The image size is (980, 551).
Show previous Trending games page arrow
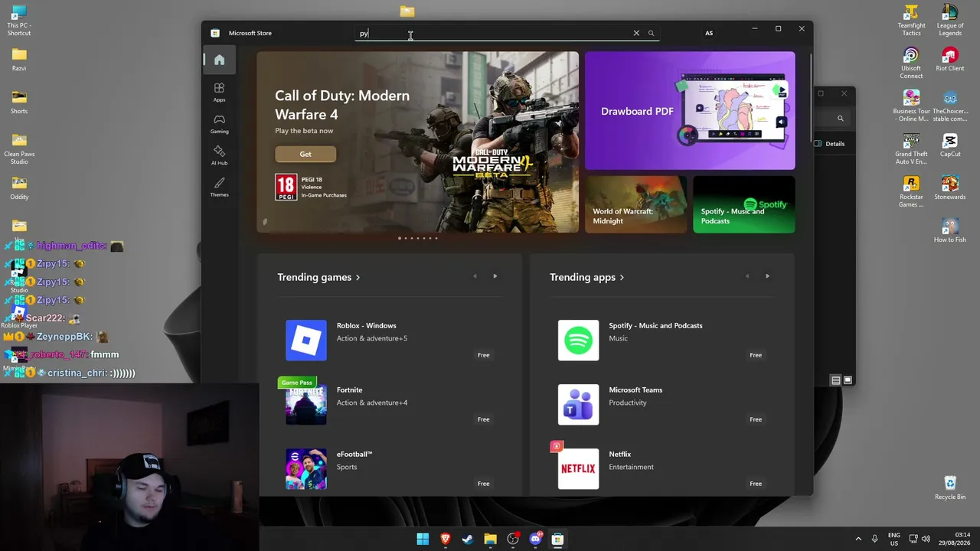(x=475, y=276)
